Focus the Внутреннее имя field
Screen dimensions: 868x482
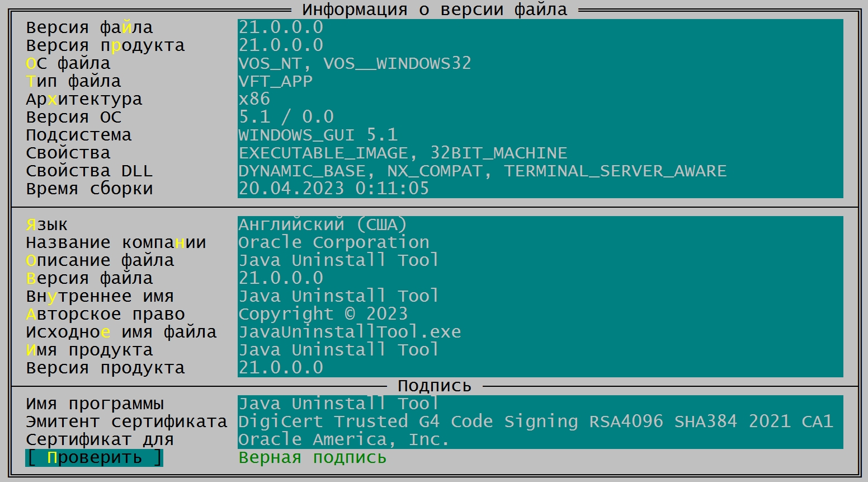(540, 296)
